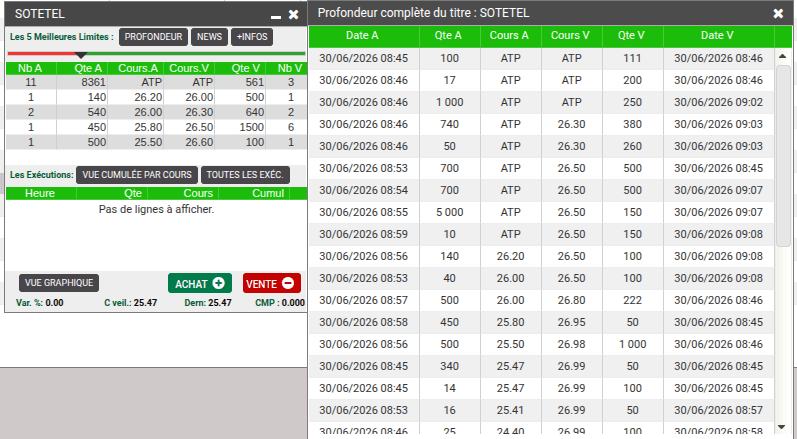Sort by Date A column header
This screenshot has height=439, width=797.
click(364, 36)
